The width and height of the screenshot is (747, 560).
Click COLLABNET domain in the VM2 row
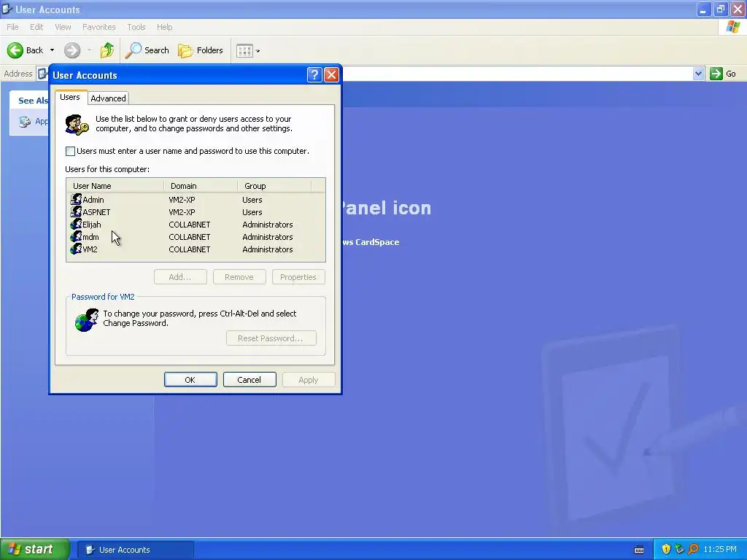pyautogui.click(x=190, y=249)
